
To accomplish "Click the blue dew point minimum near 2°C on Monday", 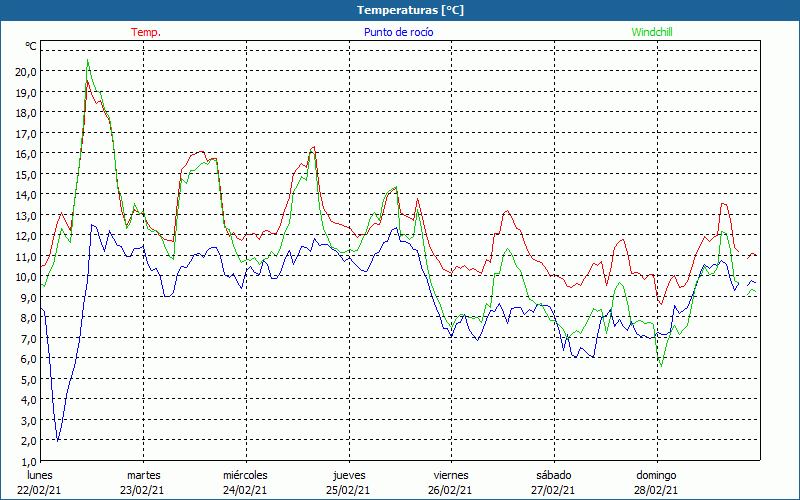I will 58,441.
